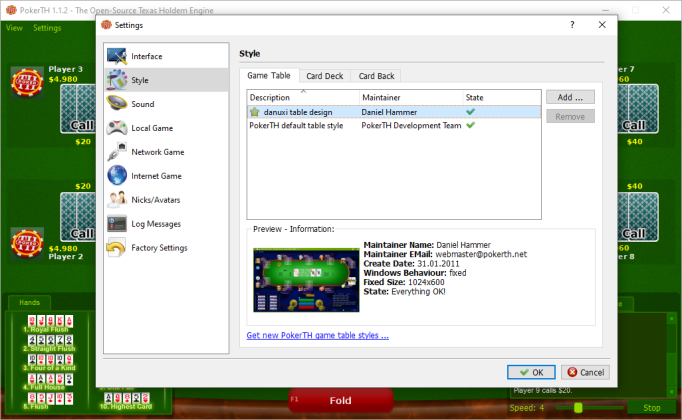Click the webmaster@pokerth.net email text

(x=481, y=254)
